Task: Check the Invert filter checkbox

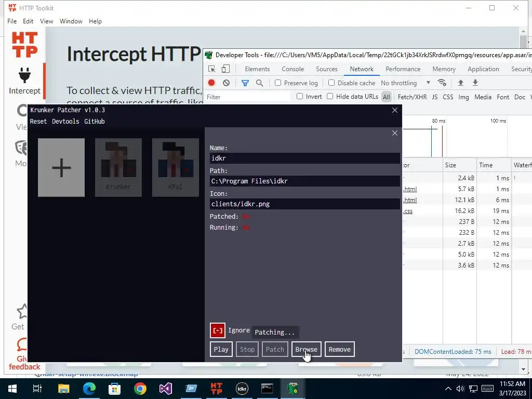Action: coord(300,96)
